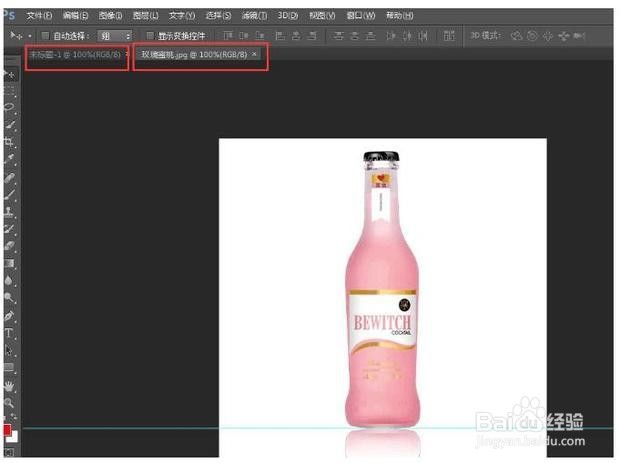Viewport: 620px width, 463px height.
Task: Open the 3D(D) menu
Action: [x=287, y=15]
